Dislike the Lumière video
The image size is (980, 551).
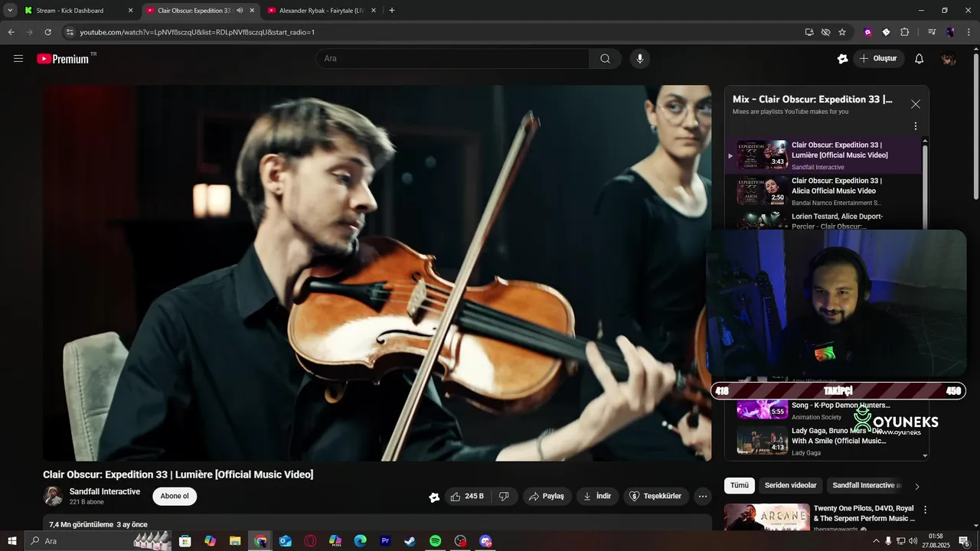pos(504,497)
